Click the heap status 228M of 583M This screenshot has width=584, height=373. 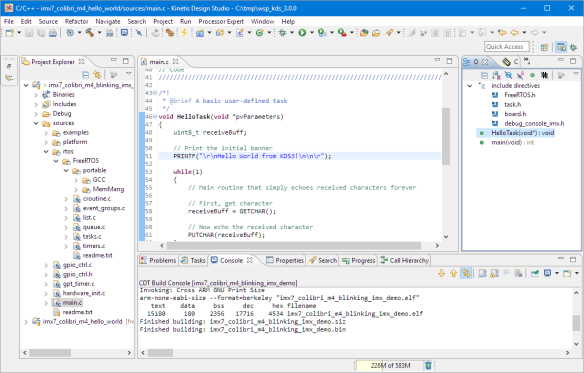tap(390, 366)
